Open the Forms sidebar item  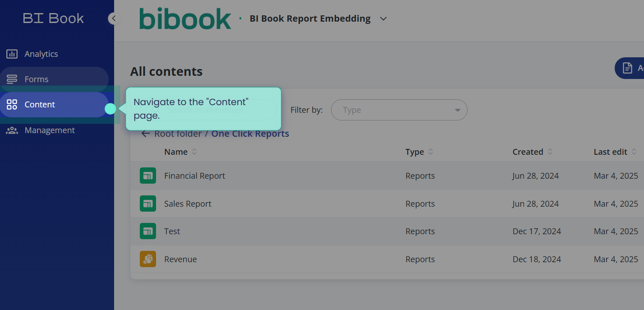[x=54, y=79]
